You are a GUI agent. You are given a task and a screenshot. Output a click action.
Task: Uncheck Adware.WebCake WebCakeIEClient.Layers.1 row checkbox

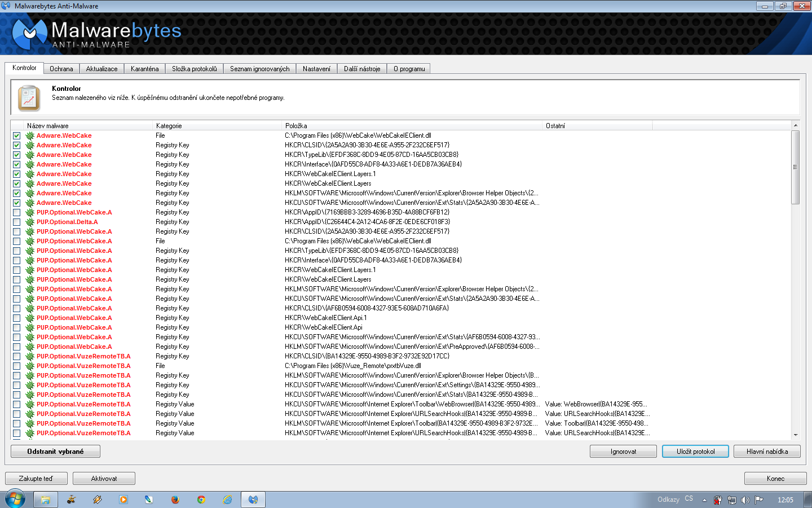click(16, 174)
